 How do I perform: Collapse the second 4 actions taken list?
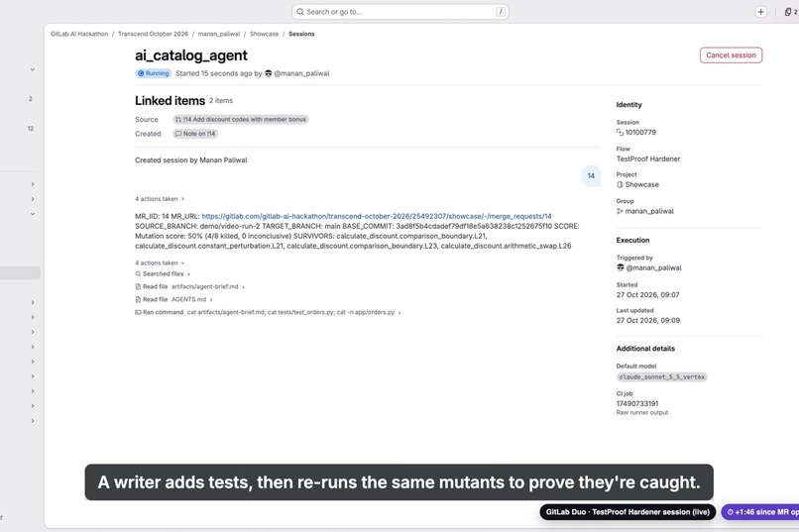click(160, 264)
